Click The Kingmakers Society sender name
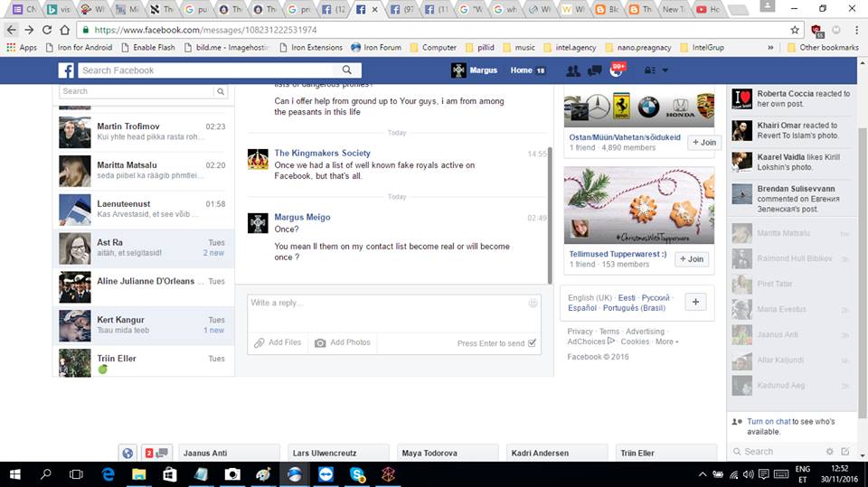This screenshot has height=487, width=868. pos(322,154)
